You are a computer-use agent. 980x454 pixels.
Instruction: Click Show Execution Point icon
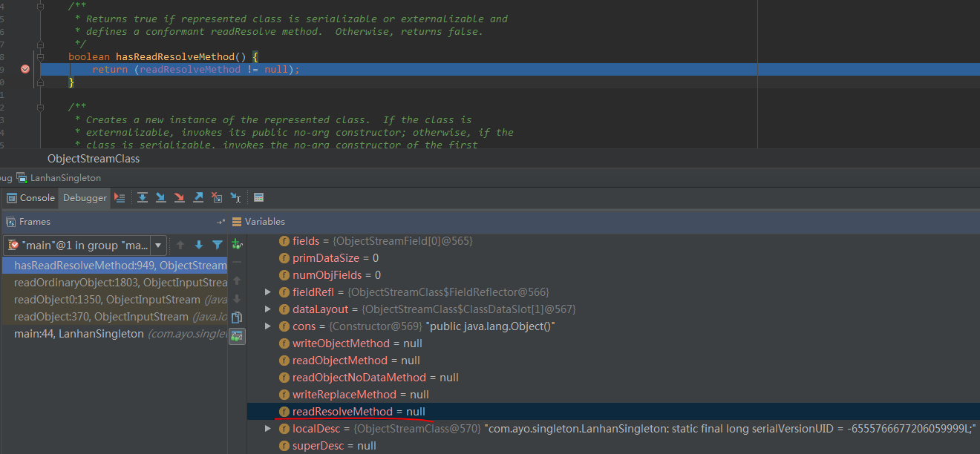coord(120,198)
